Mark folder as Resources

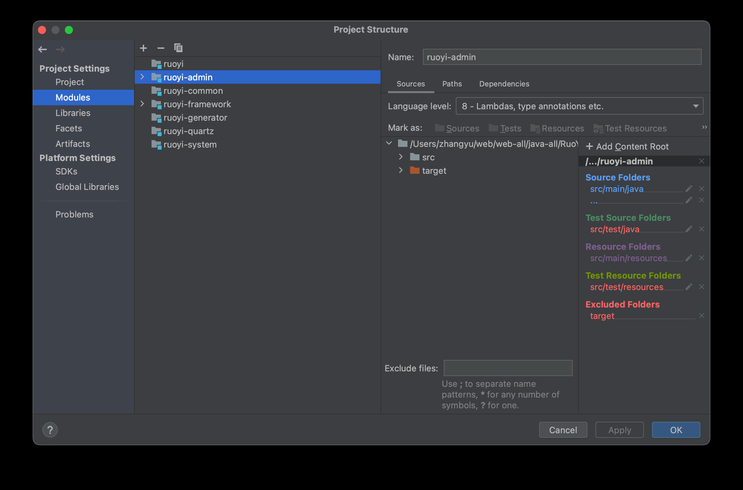pyautogui.click(x=557, y=128)
